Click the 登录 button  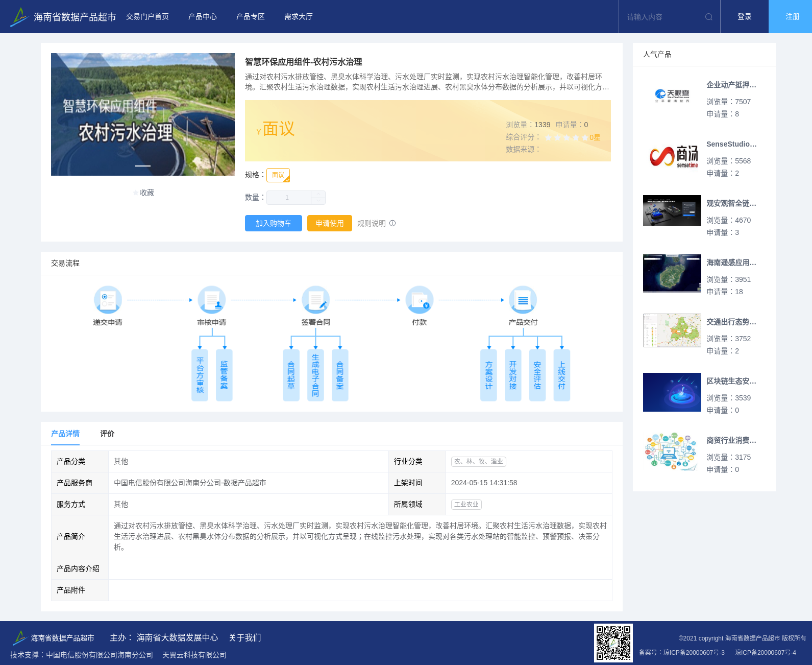coord(745,17)
